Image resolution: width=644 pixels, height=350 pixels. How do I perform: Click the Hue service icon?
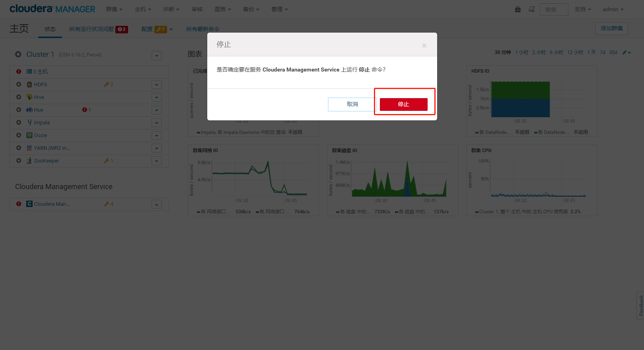pos(29,110)
